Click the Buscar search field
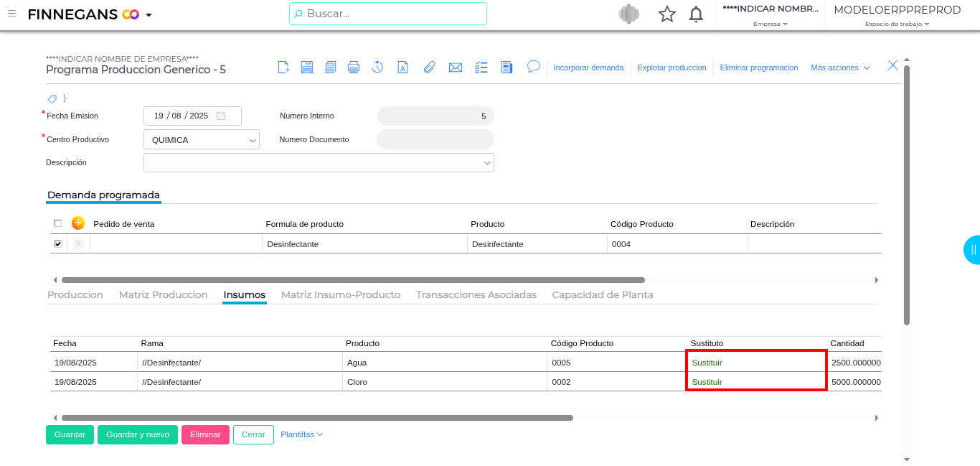Viewport: 980px width, 466px height. pos(387,14)
